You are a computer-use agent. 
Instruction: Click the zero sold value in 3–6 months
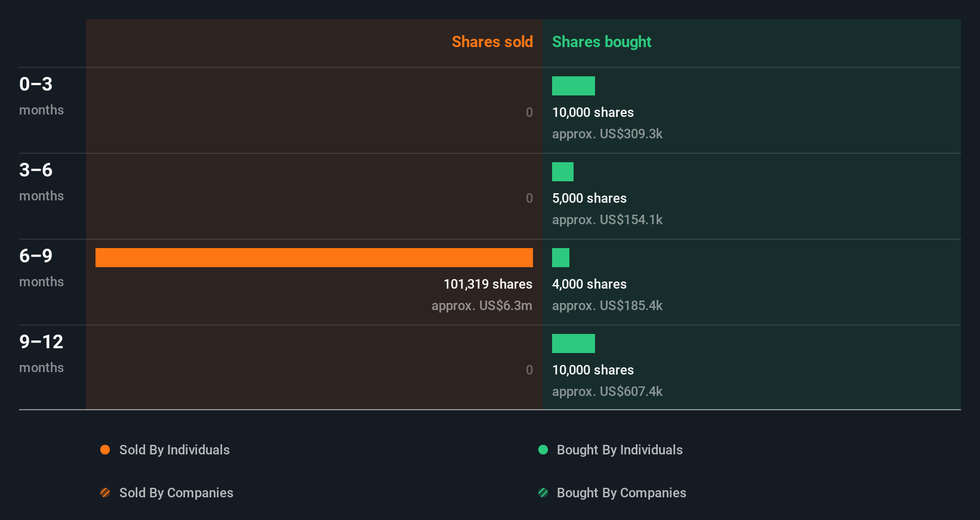point(529,199)
